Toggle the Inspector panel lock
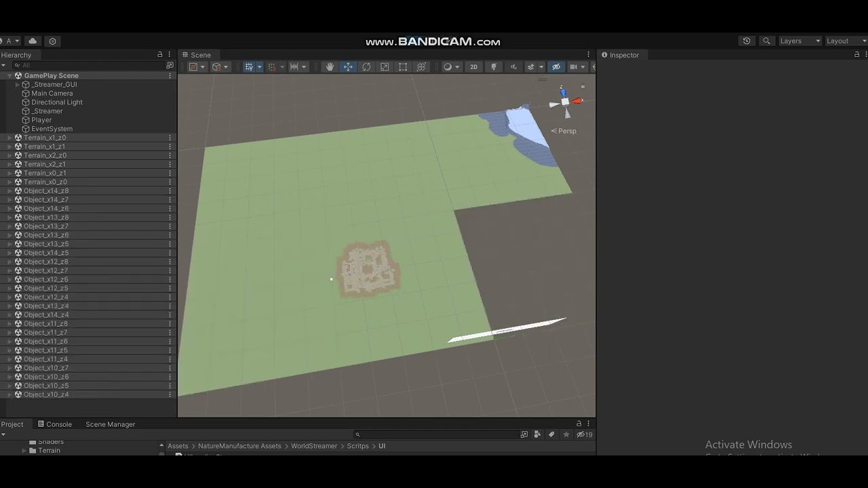 [856, 55]
